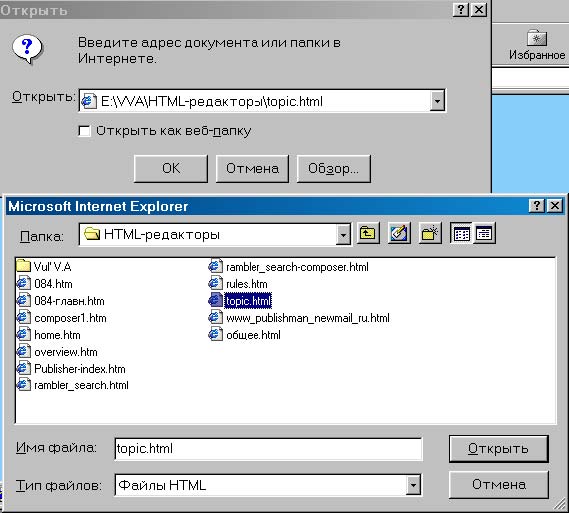Go up one folder level icon

368,233
